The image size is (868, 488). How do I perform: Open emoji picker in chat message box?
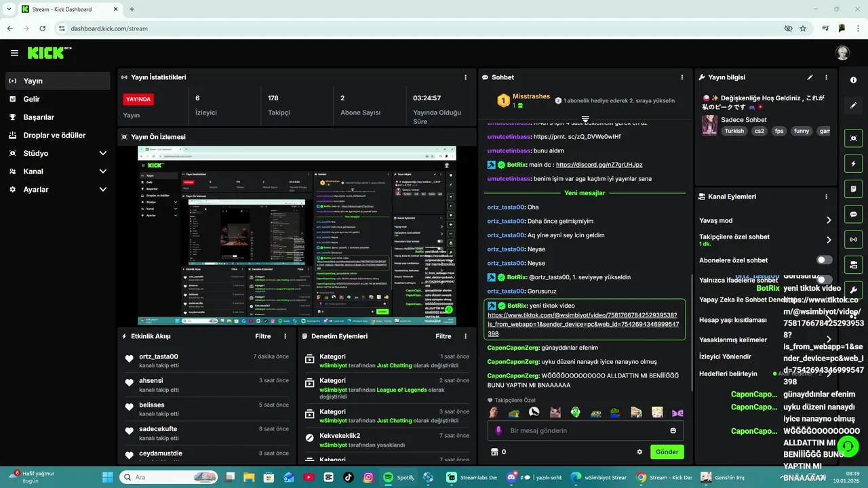click(673, 430)
